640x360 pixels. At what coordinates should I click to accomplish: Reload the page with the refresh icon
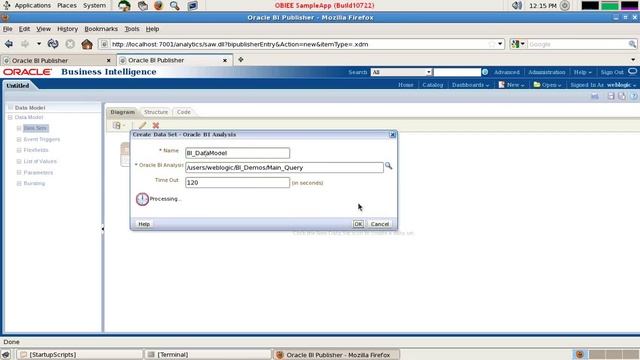coord(53,44)
